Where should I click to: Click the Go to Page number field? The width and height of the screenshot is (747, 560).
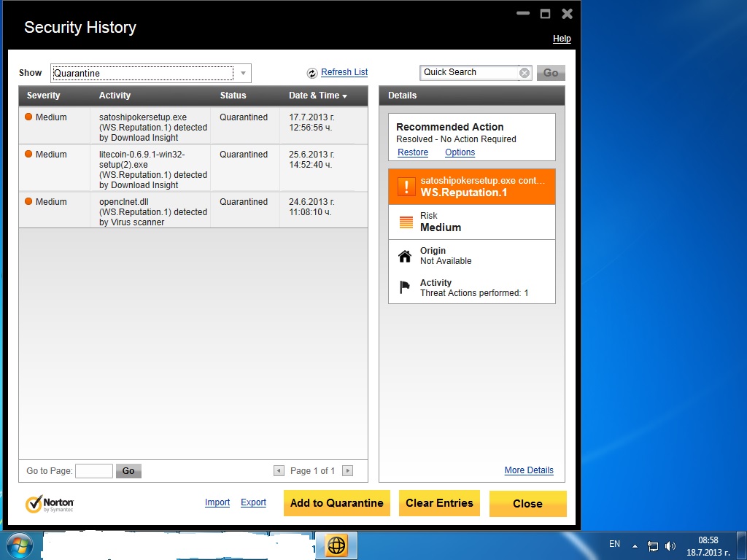click(94, 471)
